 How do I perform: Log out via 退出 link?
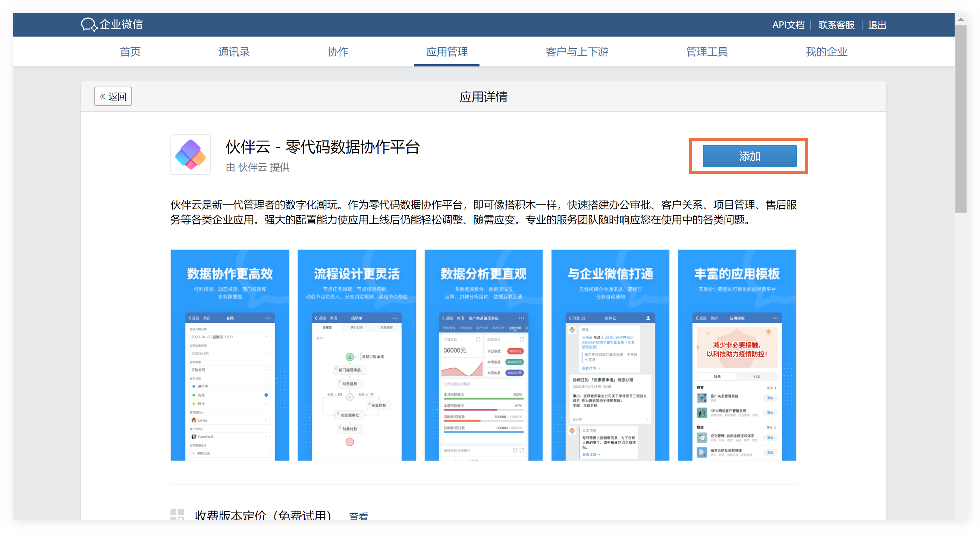pyautogui.click(x=877, y=25)
